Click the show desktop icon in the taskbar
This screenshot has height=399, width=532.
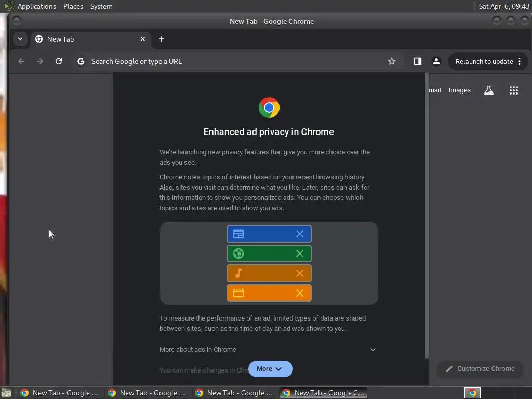click(6, 393)
